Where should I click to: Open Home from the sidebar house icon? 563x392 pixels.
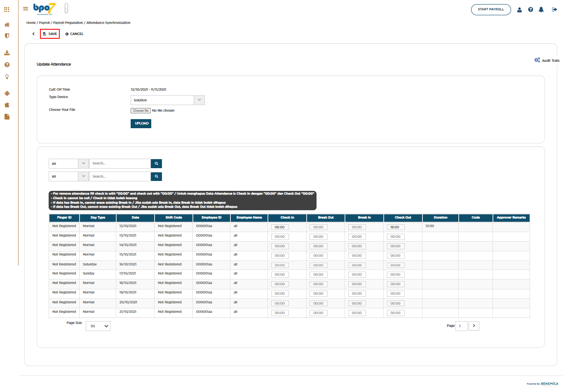7,25
